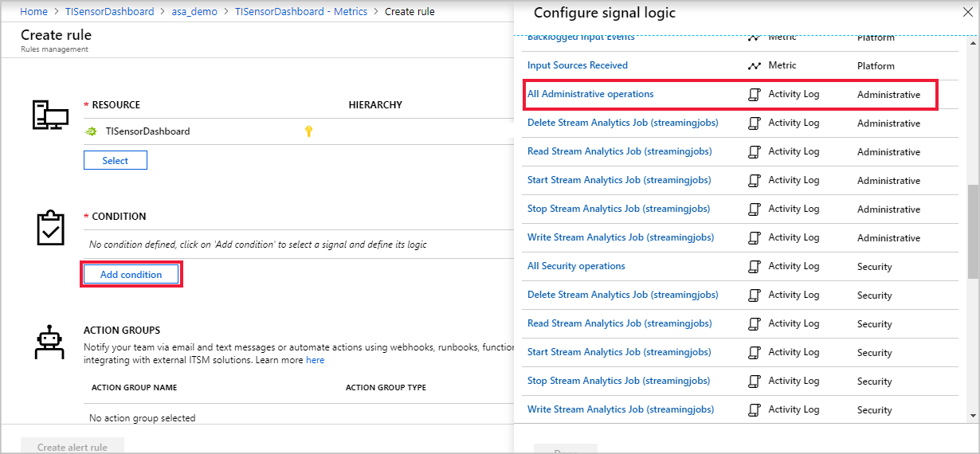Select Administrative Start Stream Analytics Job signal
The height and width of the screenshot is (454, 980).
click(x=619, y=180)
